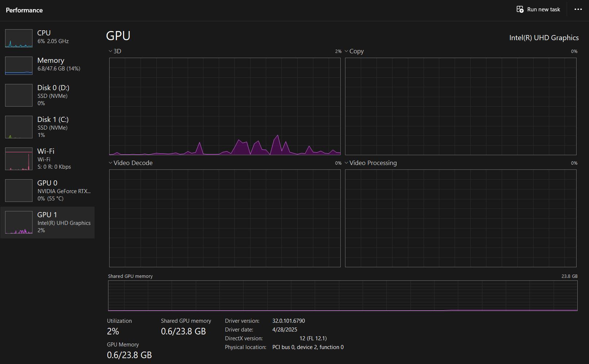Select GPU 1 Intel UHD Graphics item
Viewport: 589px width, 364px height.
click(x=47, y=222)
